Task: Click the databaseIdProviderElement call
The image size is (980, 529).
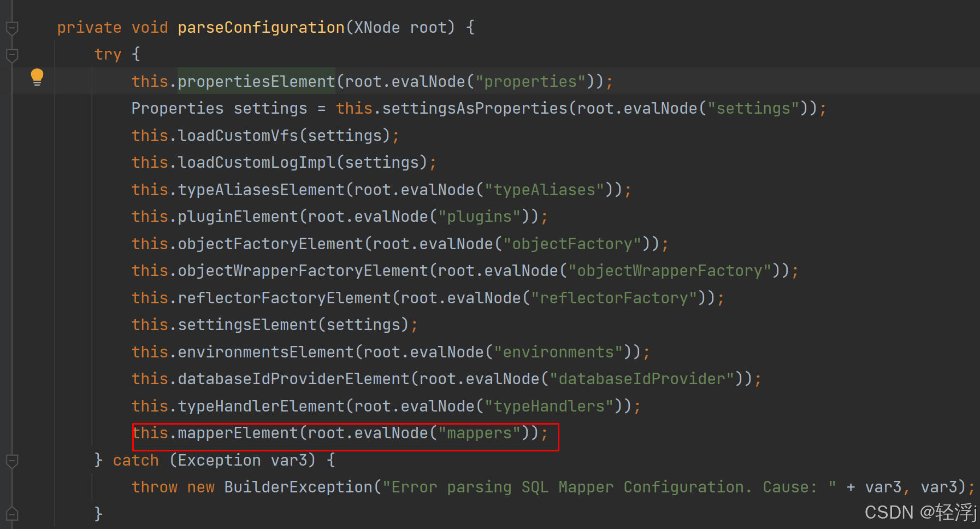Action: click(x=293, y=379)
